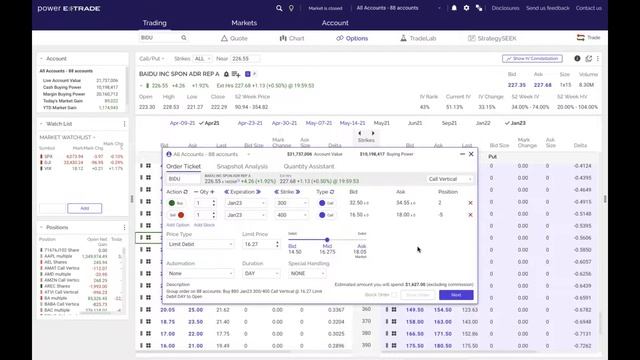Switch to Markets main tab

click(244, 23)
